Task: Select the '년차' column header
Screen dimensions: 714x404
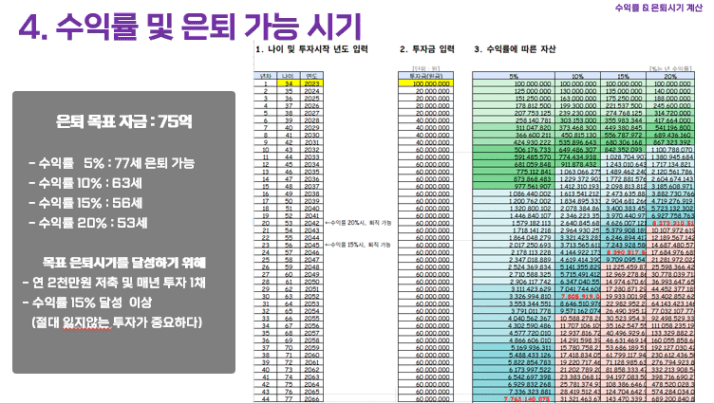Action: pyautogui.click(x=265, y=76)
